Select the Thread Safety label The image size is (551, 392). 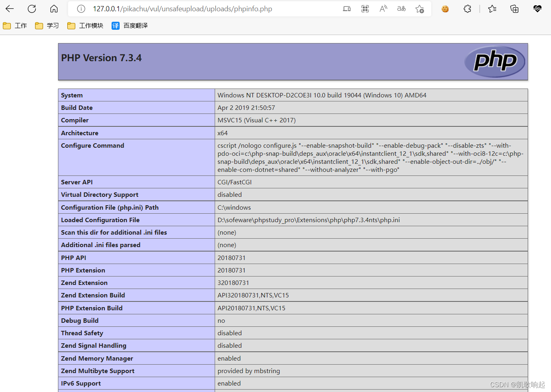tap(82, 333)
